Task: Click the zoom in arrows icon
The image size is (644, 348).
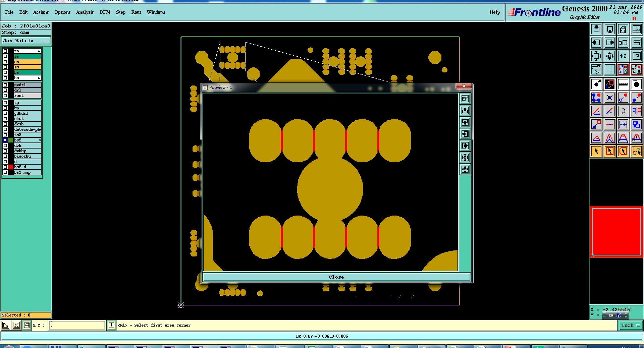Action: point(596,56)
